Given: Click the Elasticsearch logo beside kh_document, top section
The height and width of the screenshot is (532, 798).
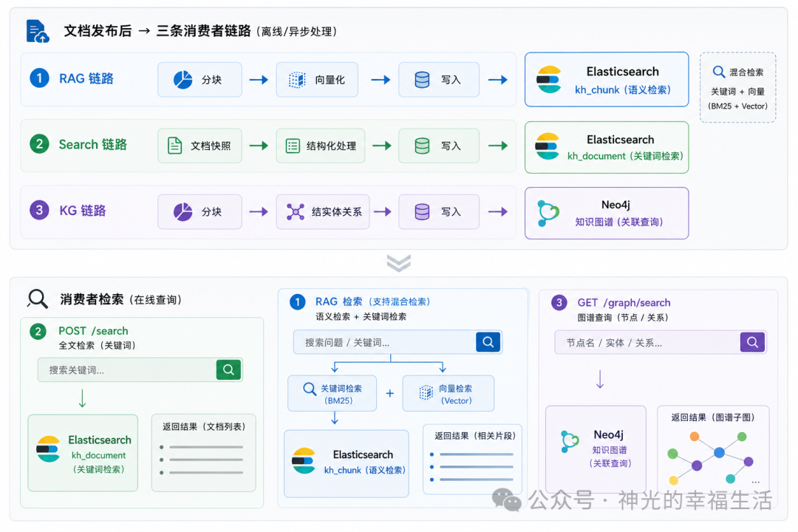Looking at the screenshot, I should [548, 146].
